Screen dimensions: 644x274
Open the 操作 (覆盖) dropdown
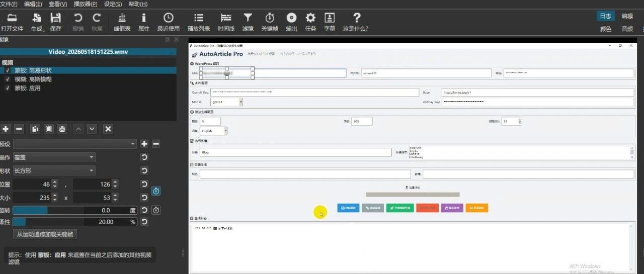(54, 157)
